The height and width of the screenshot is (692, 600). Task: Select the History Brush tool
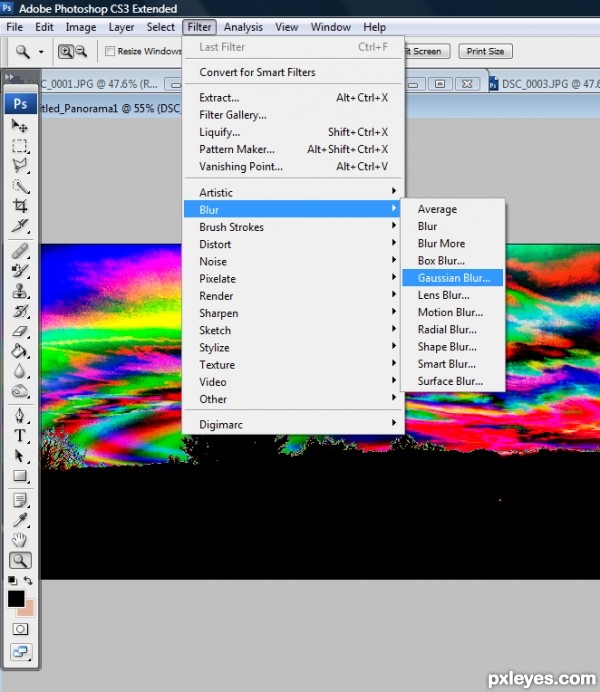pyautogui.click(x=19, y=311)
